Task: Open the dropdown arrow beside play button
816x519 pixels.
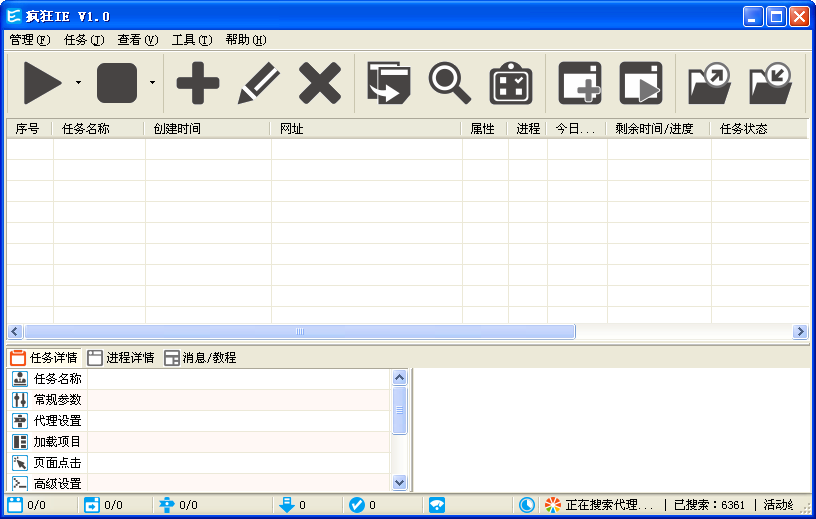Action: click(x=78, y=82)
